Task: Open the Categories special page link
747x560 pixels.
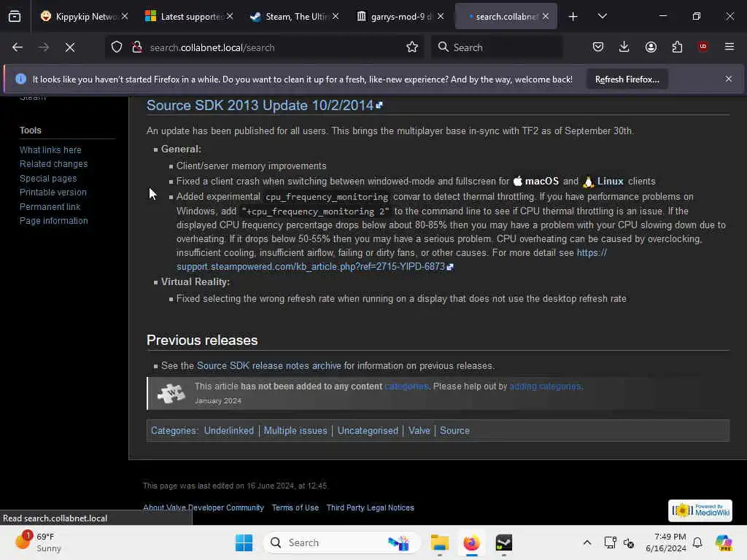Action: (x=174, y=430)
